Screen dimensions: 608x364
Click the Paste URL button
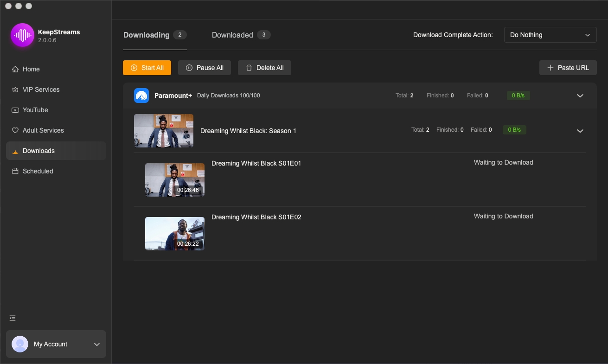tap(568, 68)
